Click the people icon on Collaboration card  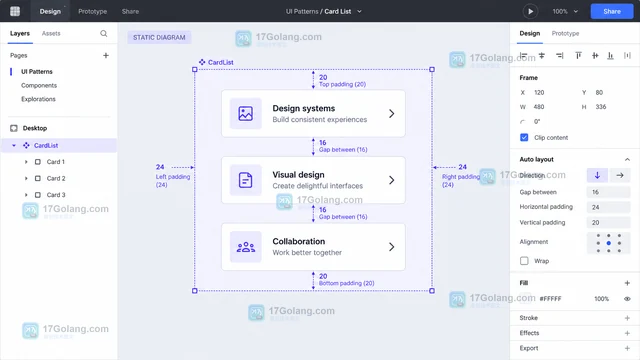246,247
